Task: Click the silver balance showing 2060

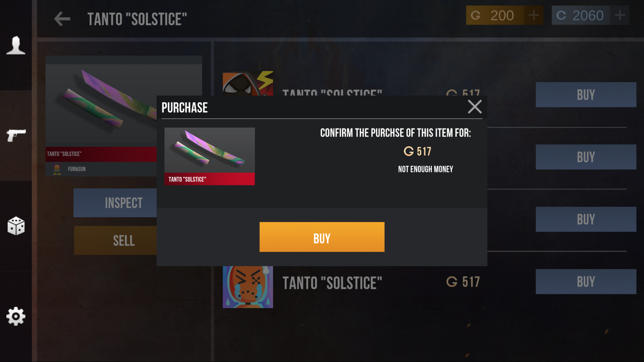Action: [581, 15]
